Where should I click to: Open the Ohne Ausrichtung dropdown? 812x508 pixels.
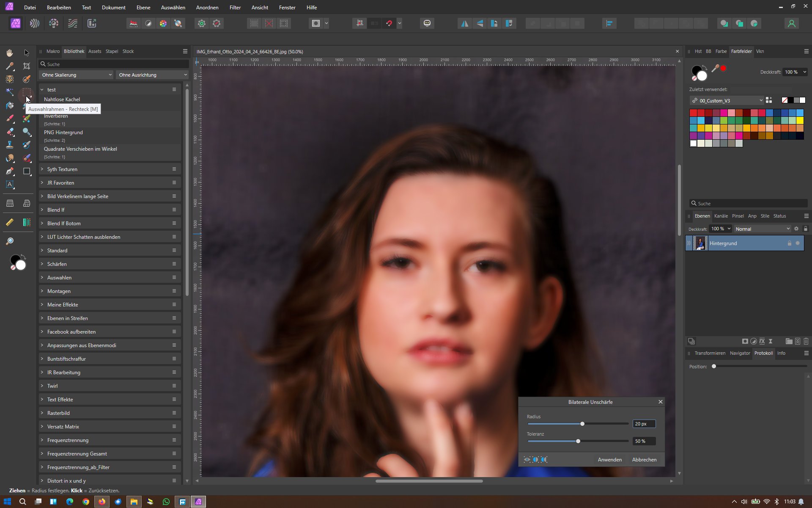pos(152,75)
